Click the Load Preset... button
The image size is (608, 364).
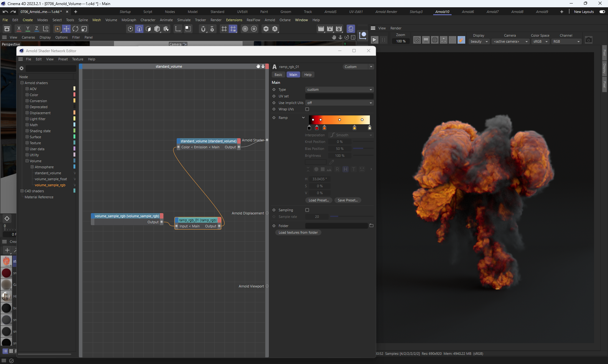point(319,201)
